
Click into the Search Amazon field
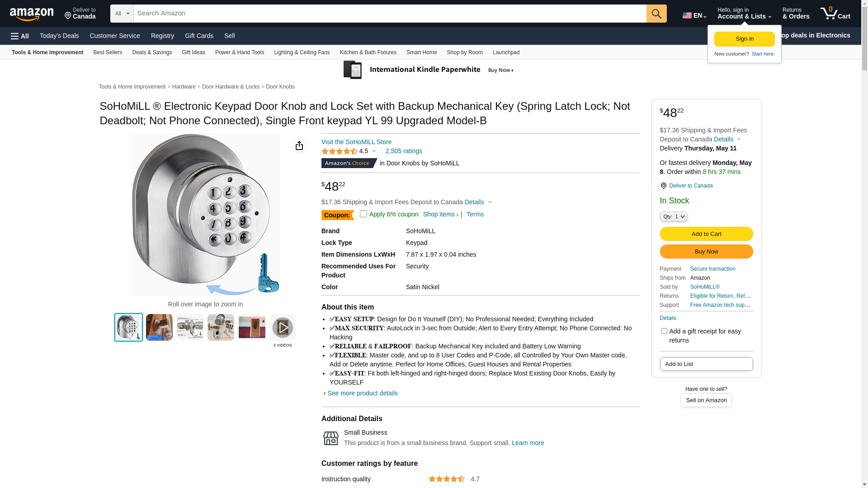tap(390, 14)
